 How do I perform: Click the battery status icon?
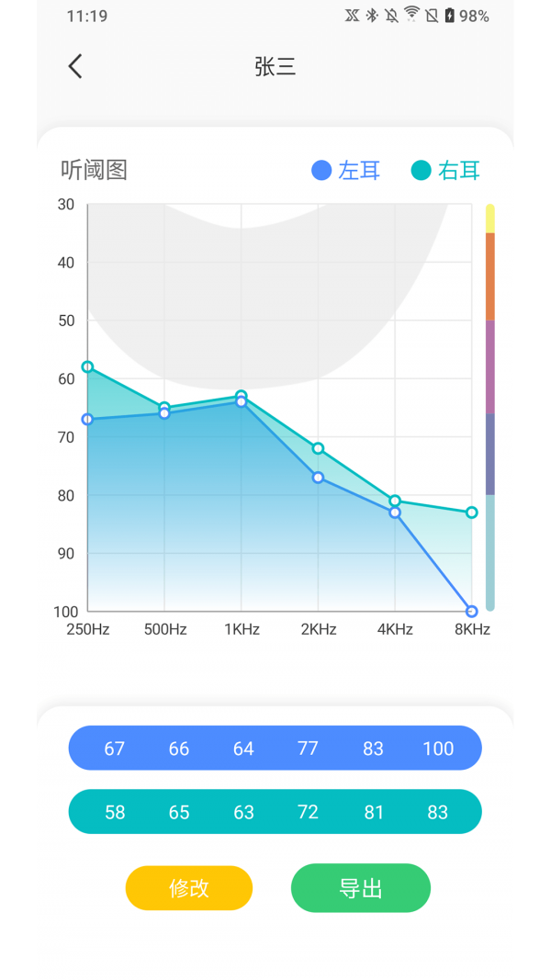coord(449,16)
